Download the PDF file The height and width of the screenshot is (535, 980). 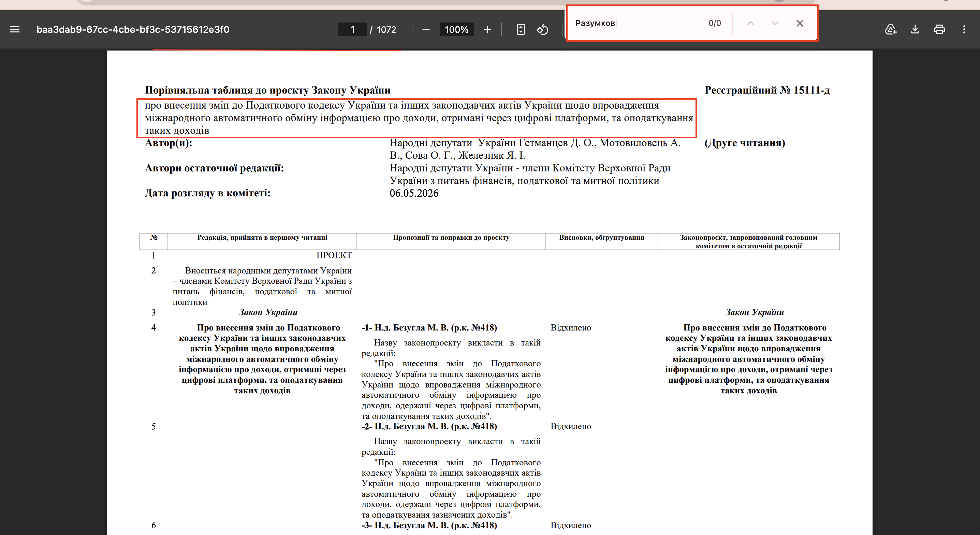click(x=915, y=29)
